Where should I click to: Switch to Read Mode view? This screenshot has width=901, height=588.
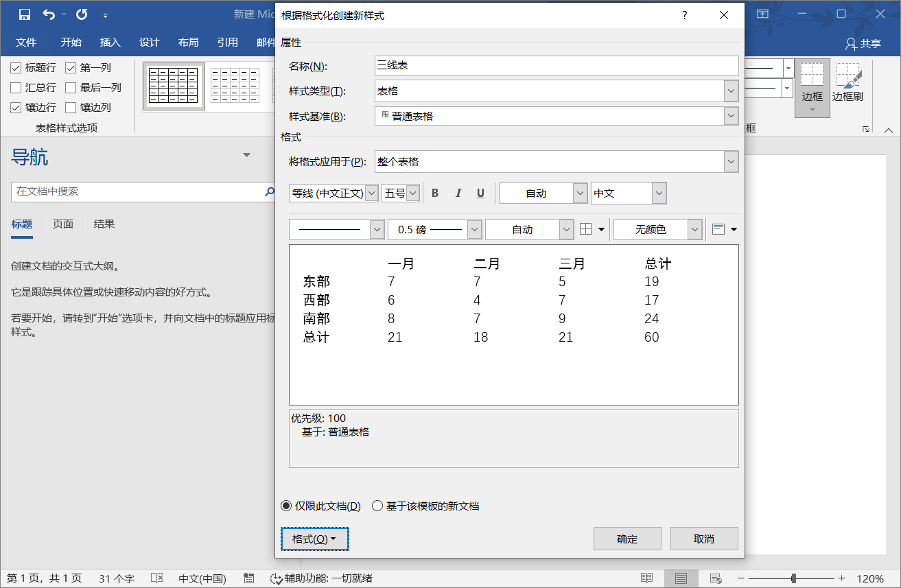click(x=646, y=578)
